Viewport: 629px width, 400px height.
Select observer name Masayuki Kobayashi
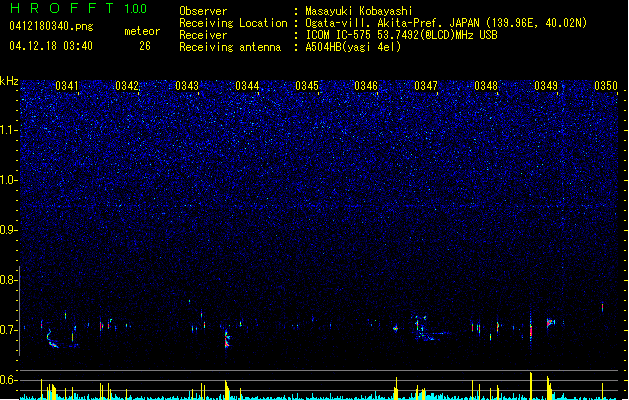pos(358,11)
